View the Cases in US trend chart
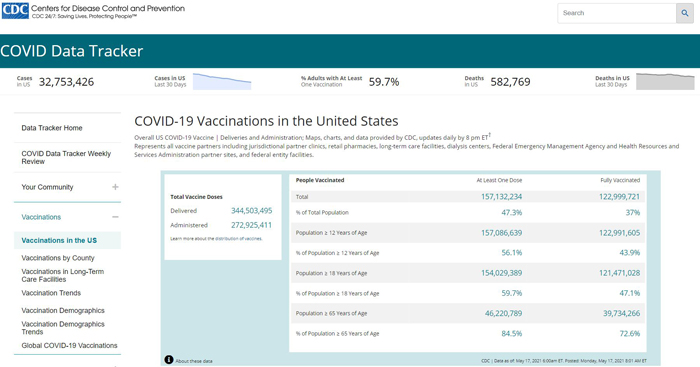700x367 pixels. click(x=222, y=82)
